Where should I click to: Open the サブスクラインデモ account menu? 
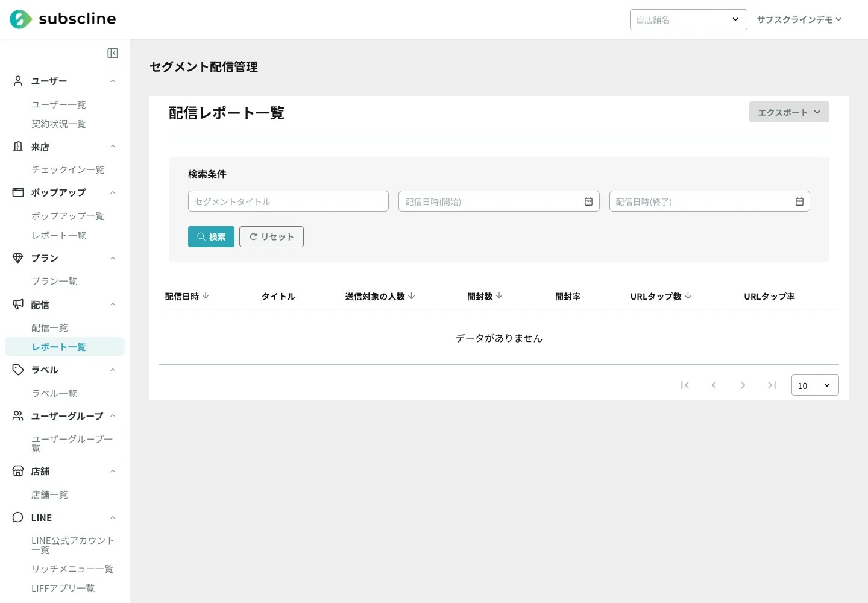point(799,19)
